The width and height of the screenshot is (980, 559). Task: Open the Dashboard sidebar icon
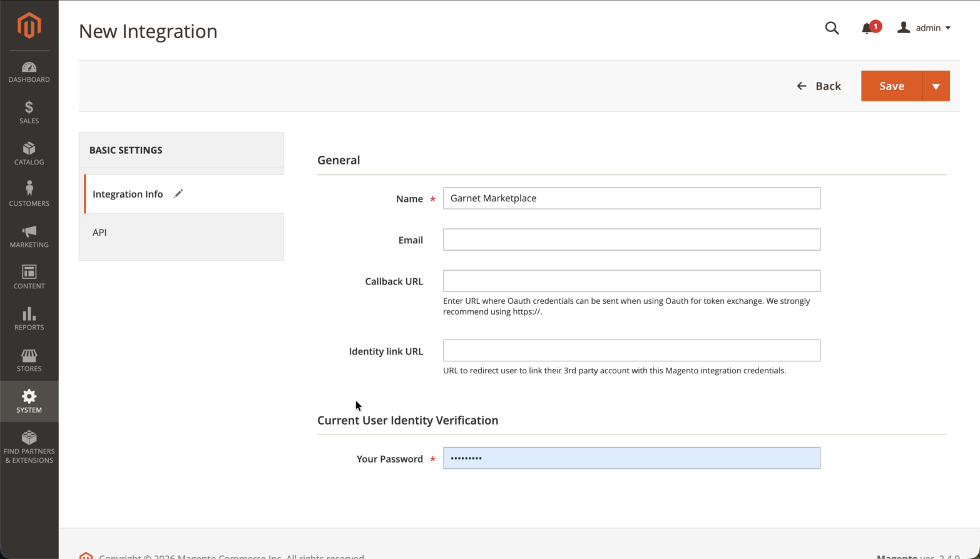29,67
